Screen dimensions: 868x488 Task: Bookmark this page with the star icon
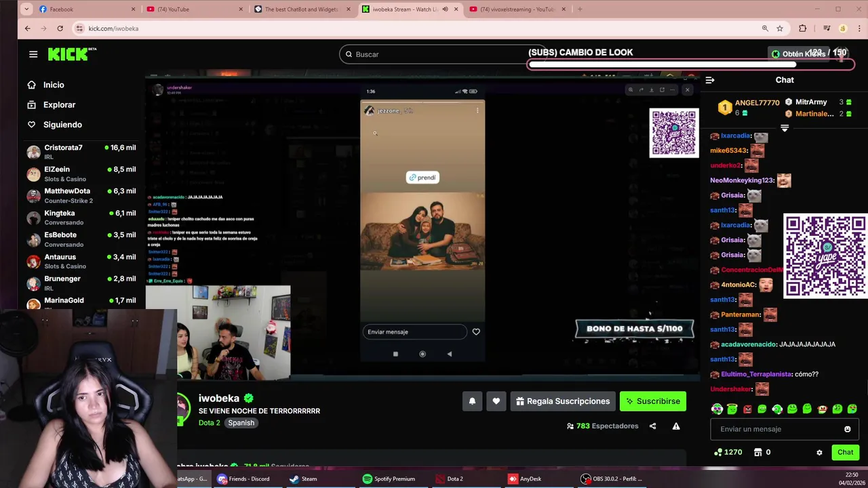780,28
